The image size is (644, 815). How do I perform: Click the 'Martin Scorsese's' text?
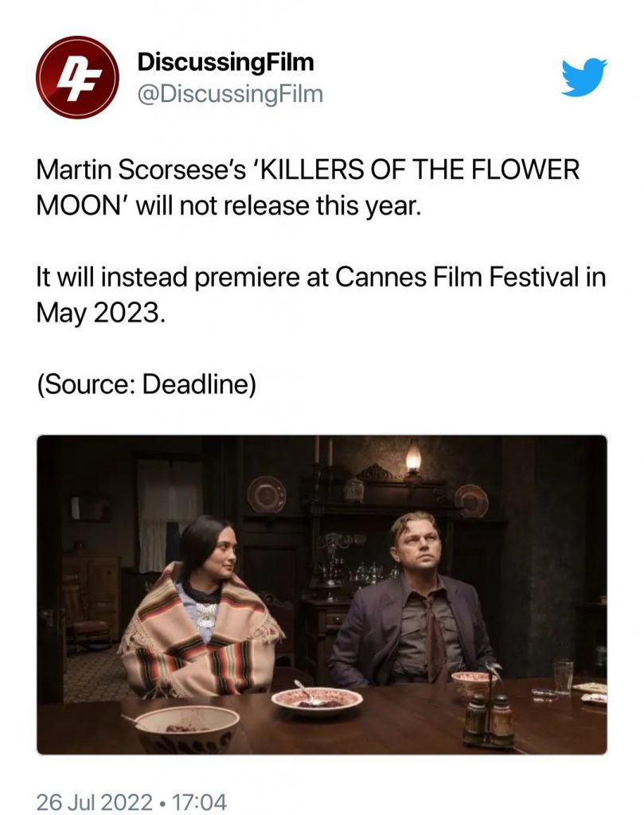141,170
